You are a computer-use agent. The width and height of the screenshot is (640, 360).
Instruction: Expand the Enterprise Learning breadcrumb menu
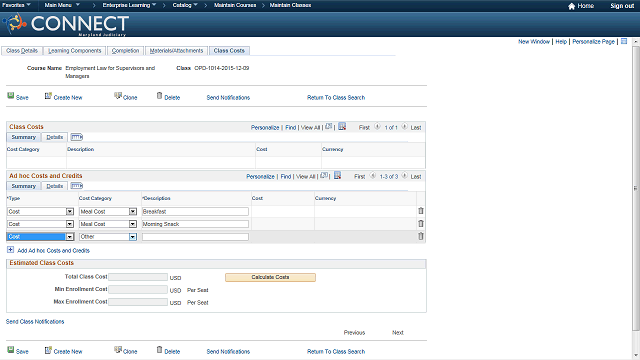pyautogui.click(x=129, y=5)
